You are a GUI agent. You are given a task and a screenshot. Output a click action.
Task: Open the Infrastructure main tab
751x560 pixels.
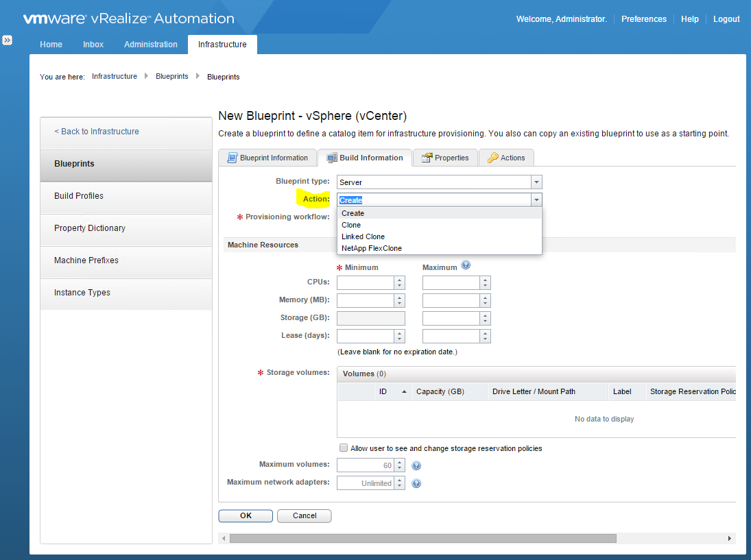pyautogui.click(x=222, y=44)
